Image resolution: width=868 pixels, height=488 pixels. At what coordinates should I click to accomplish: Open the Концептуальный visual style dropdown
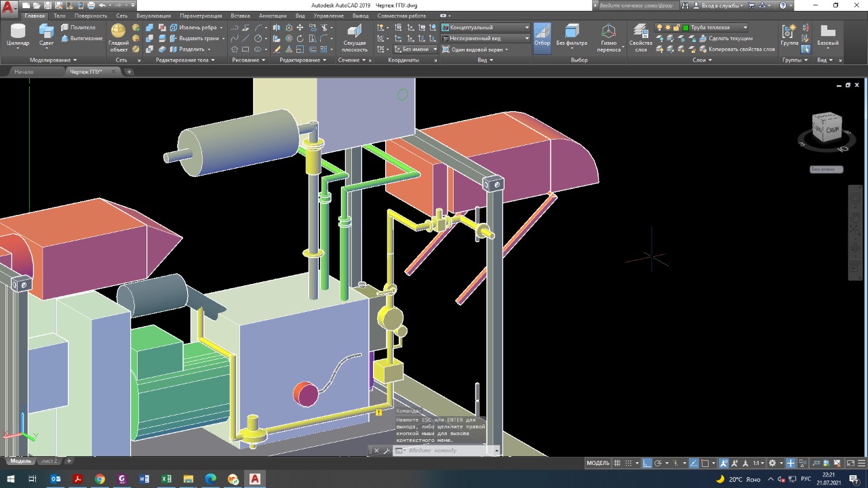coord(485,28)
